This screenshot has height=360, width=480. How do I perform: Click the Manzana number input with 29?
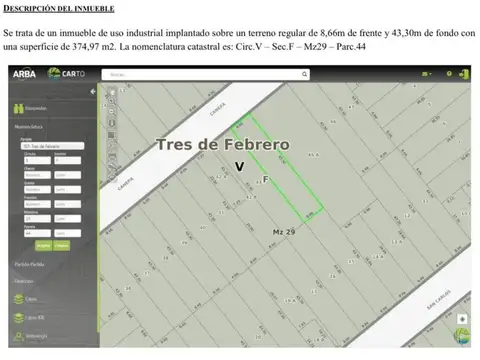click(x=37, y=219)
